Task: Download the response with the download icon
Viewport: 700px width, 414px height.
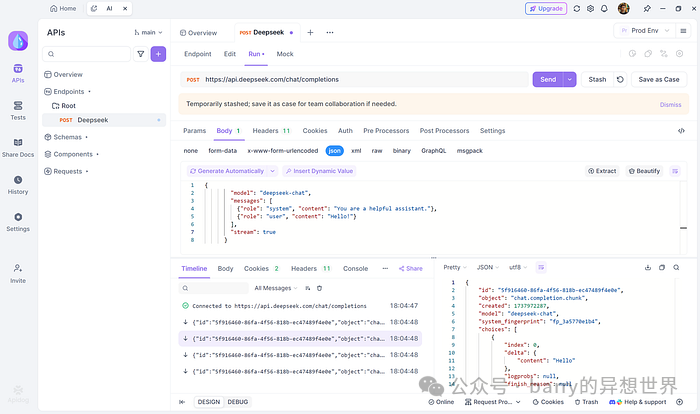Action: (648, 268)
